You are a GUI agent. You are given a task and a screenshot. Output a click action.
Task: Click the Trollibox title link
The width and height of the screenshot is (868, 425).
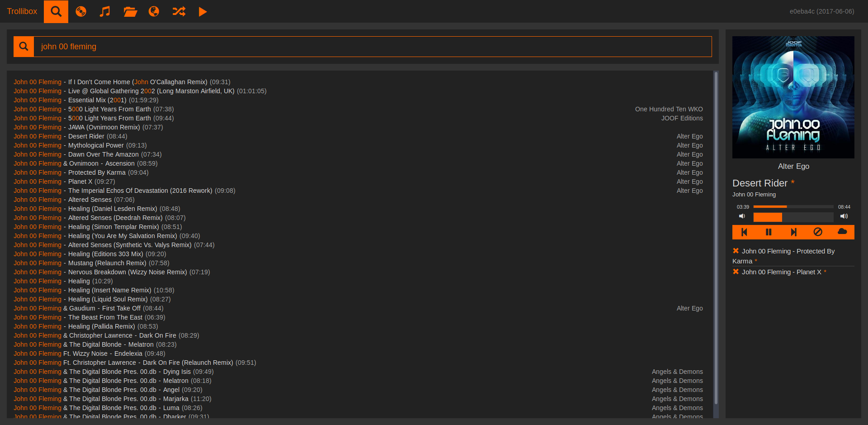(x=22, y=11)
